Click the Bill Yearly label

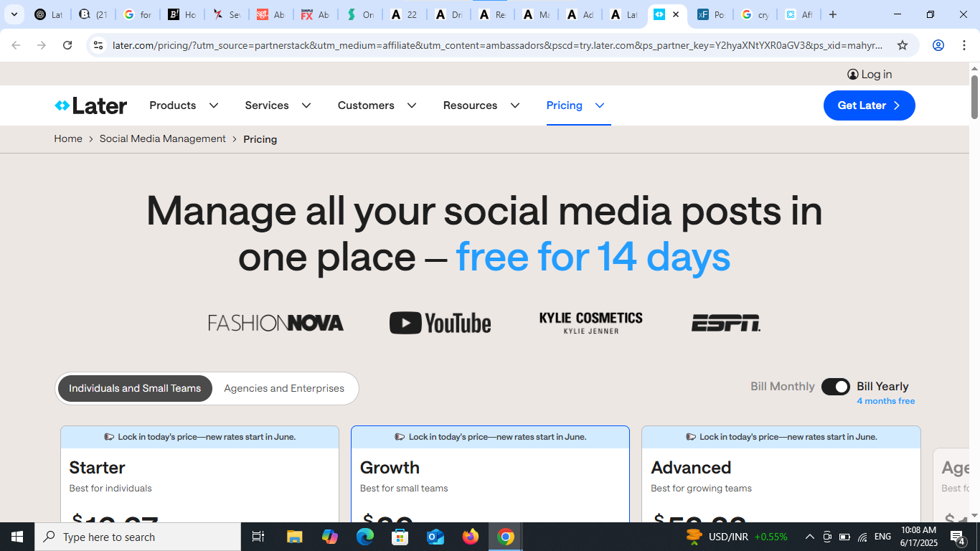point(882,387)
